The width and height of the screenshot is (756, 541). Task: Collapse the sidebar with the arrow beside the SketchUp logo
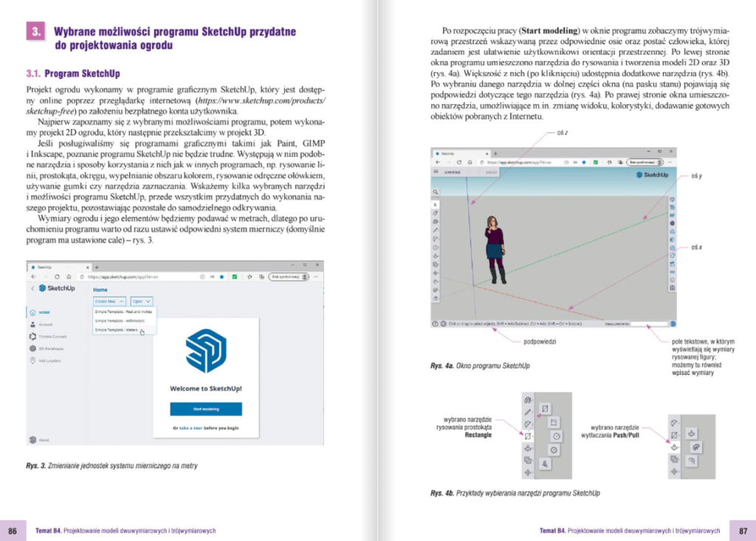(32, 289)
